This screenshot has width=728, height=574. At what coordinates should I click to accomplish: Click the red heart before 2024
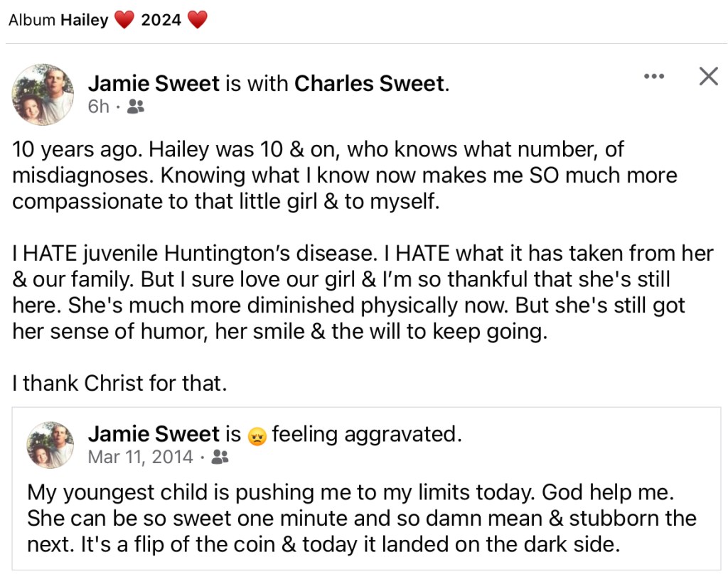coord(124,20)
